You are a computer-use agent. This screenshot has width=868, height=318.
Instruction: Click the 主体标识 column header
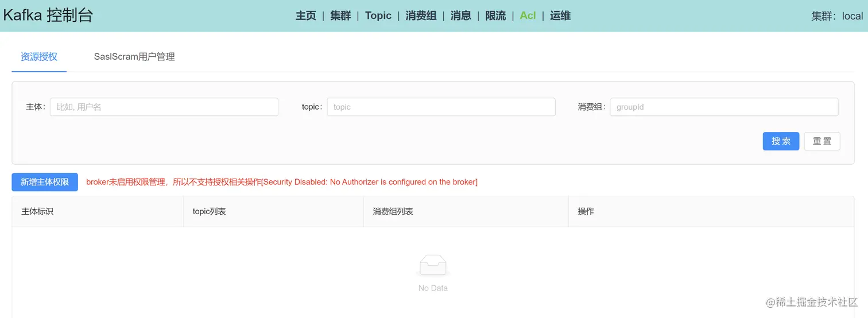(98, 211)
